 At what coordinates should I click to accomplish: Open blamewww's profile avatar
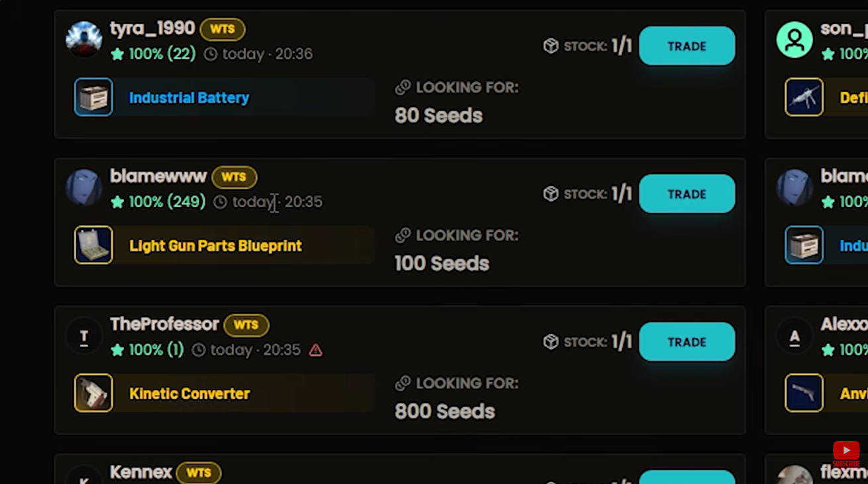point(84,187)
